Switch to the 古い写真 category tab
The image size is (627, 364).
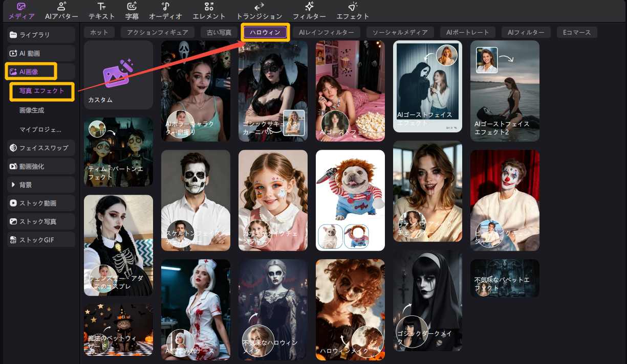219,32
